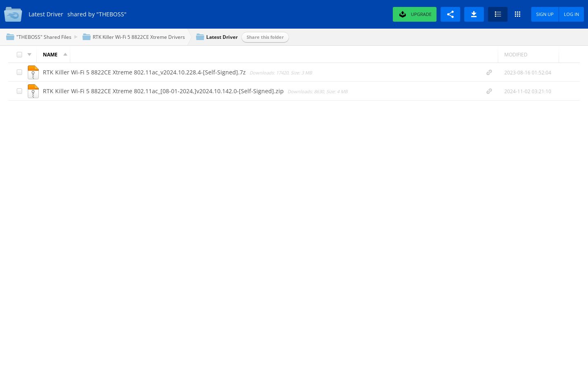Click the 2024-11-02 03:21:10 modified date

[x=528, y=91]
